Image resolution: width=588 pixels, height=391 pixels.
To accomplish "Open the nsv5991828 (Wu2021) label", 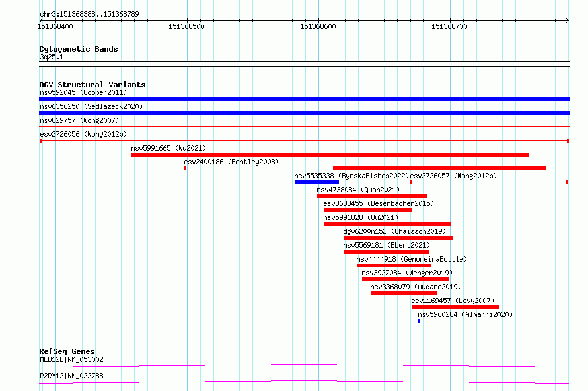I will pos(361,217).
